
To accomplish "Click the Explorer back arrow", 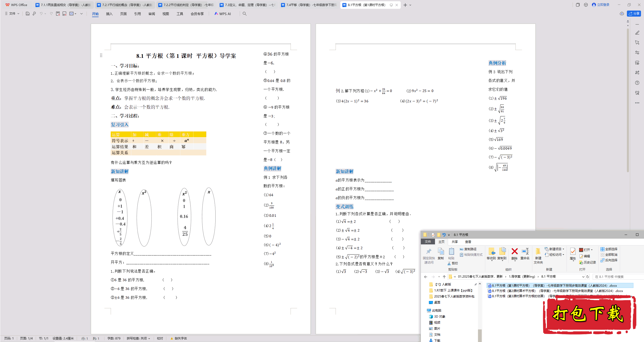I will tap(426, 277).
